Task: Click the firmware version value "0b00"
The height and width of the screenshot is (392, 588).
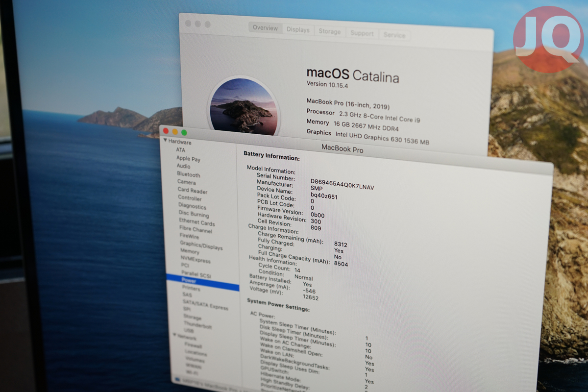Action: pos(318,215)
